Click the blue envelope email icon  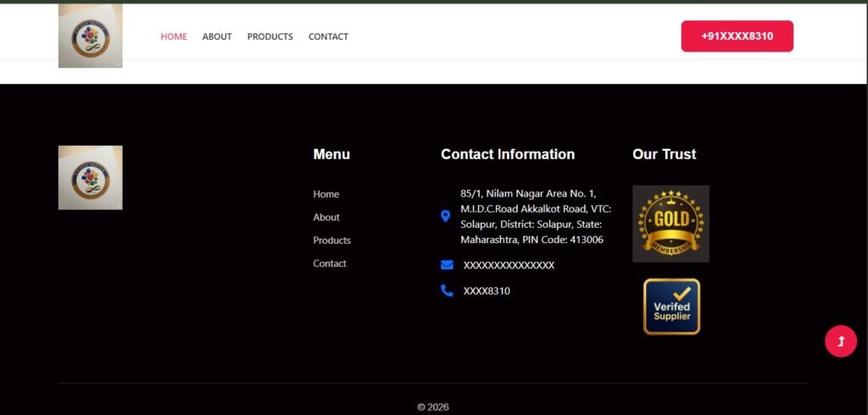click(x=447, y=265)
